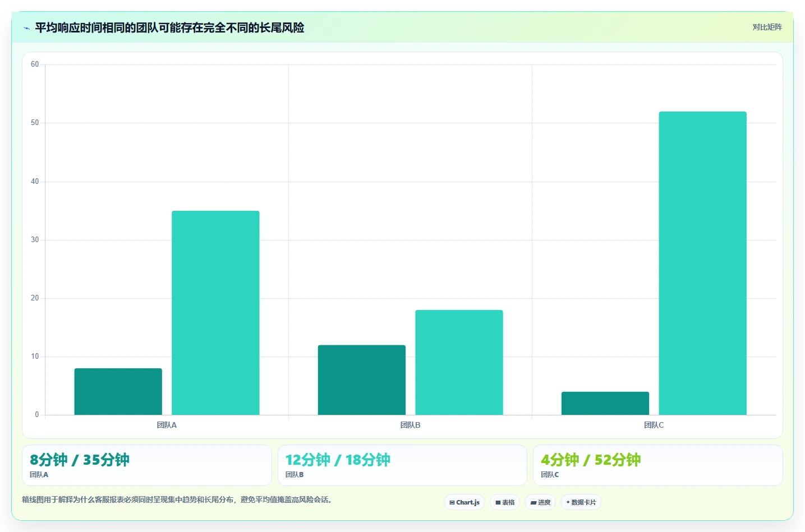Click the 表格 chip

click(505, 502)
